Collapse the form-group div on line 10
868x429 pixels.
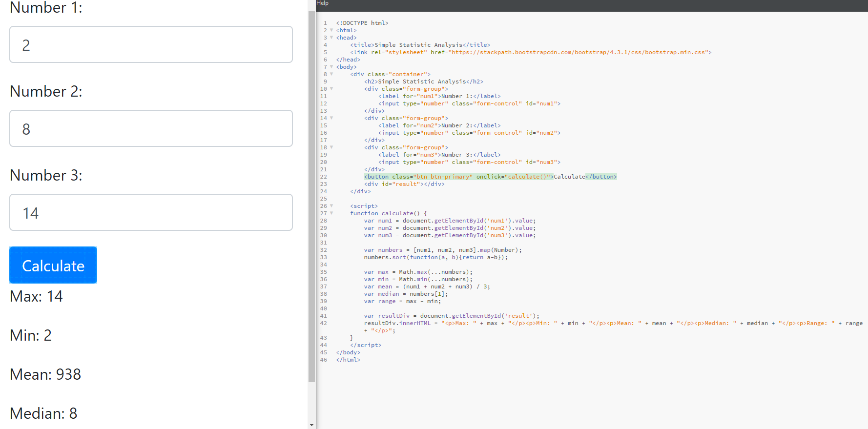(x=331, y=89)
